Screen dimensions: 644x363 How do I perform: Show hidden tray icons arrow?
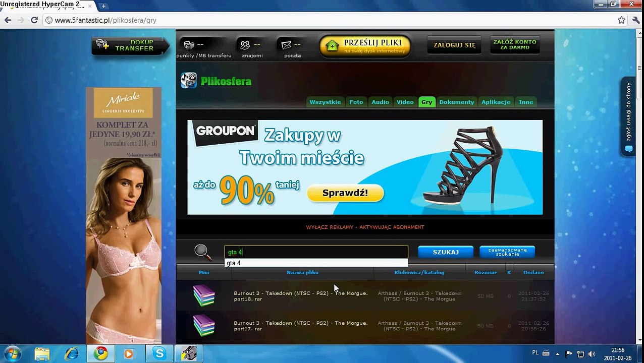pyautogui.click(x=557, y=354)
